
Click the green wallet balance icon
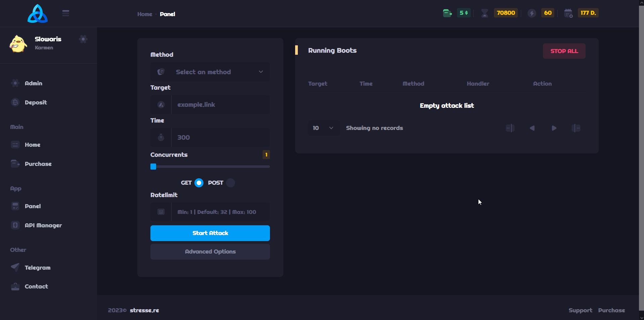(447, 13)
